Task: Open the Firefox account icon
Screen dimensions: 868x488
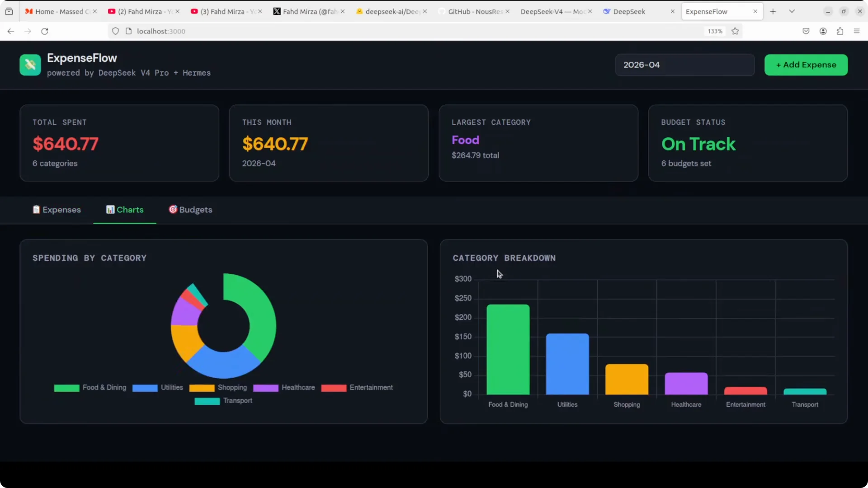Action: (823, 31)
